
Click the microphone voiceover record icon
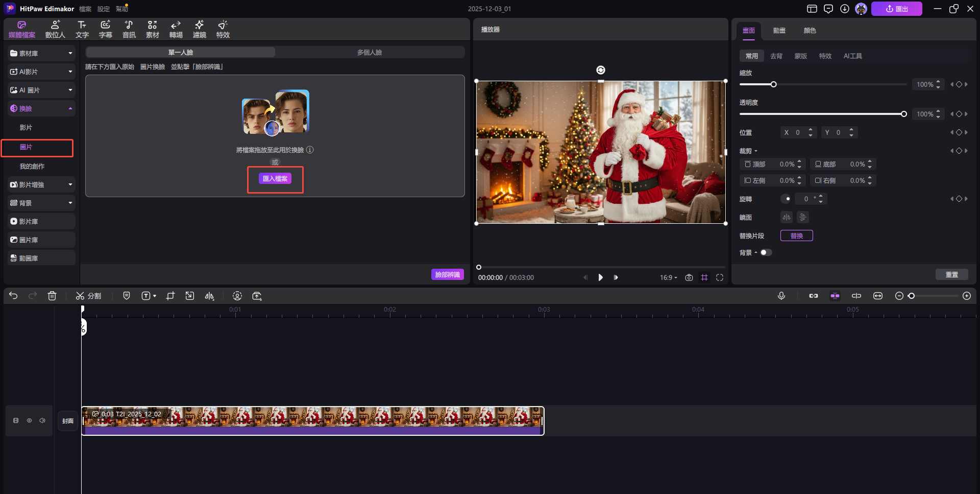point(781,296)
